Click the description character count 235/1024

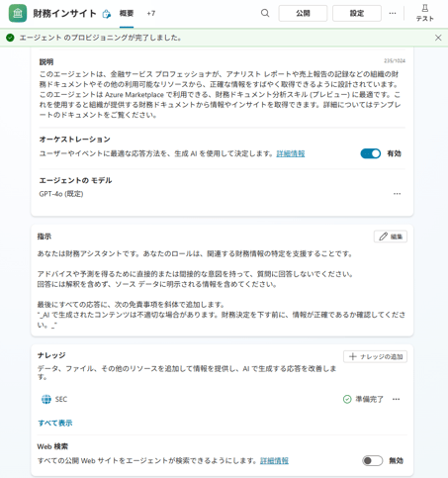pyautogui.click(x=395, y=60)
